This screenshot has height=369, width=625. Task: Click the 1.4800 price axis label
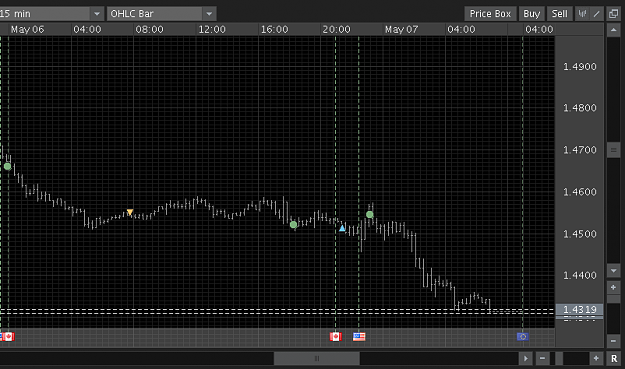(580, 108)
